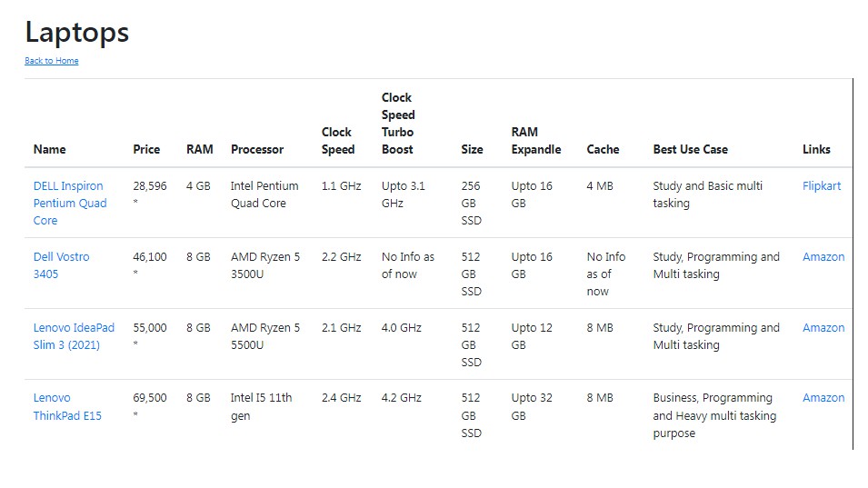Click the Price column header
868x488 pixels.
coord(146,149)
